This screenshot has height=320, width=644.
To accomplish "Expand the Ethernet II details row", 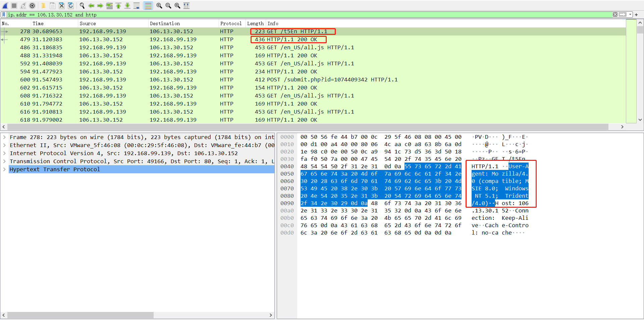I will pyautogui.click(x=4, y=145).
